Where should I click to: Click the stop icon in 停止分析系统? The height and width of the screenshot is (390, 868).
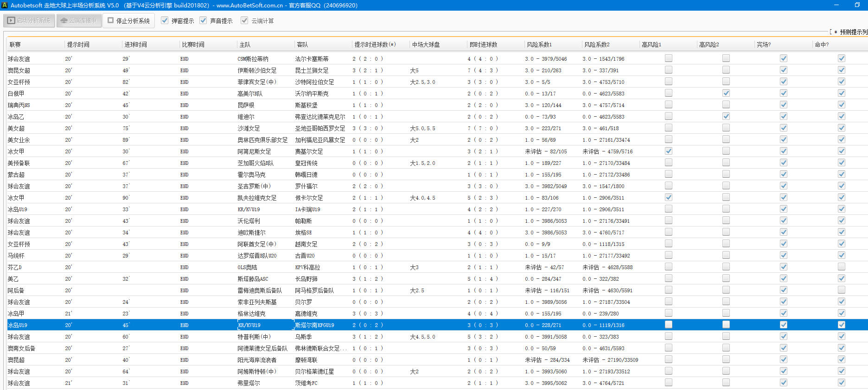pyautogui.click(x=111, y=20)
